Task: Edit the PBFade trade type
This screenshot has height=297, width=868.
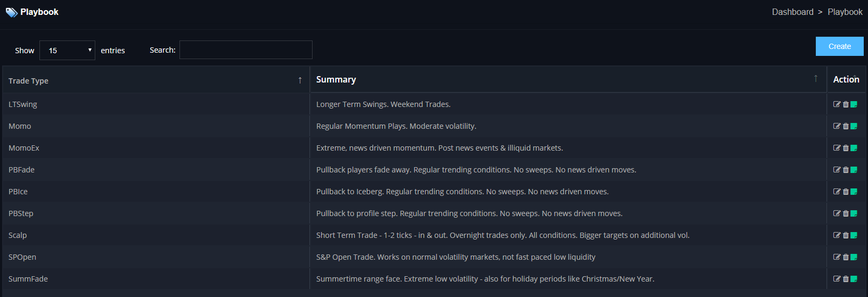Action: [x=837, y=170]
